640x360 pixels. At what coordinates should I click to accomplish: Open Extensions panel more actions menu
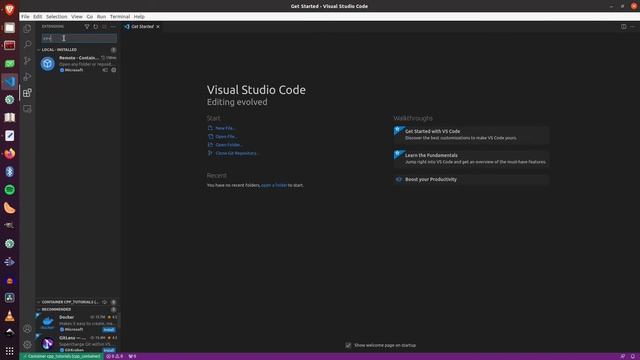pos(113,27)
